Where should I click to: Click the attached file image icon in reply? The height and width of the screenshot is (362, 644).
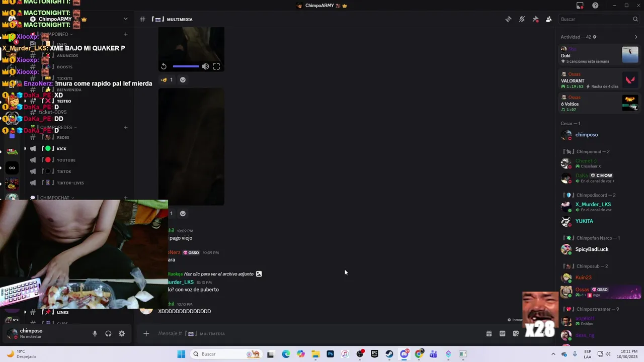click(259, 274)
